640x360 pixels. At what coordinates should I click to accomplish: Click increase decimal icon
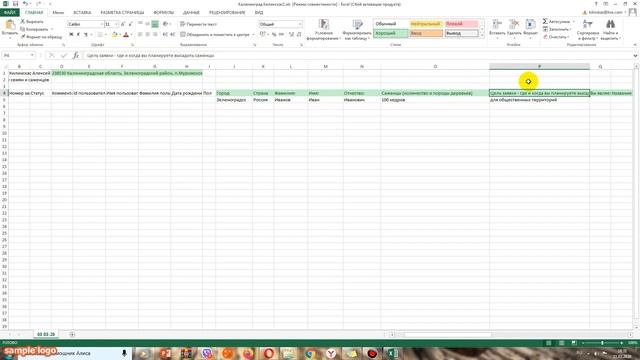[291, 35]
